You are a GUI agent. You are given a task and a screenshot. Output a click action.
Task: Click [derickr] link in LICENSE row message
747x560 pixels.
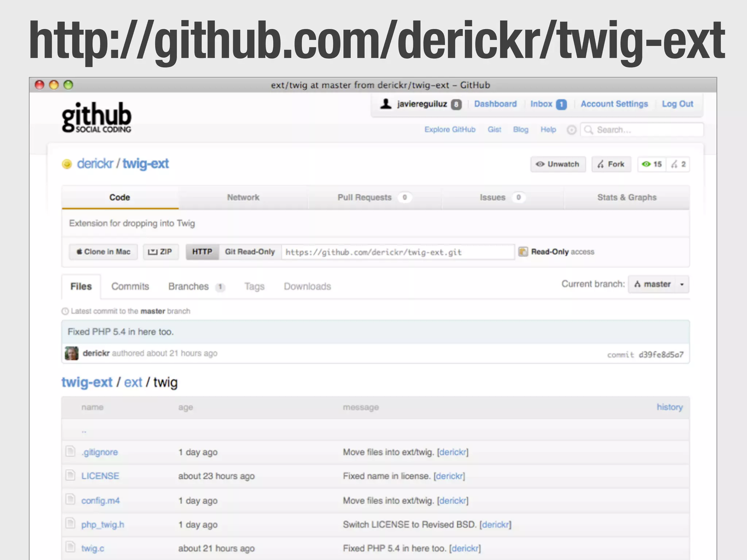(x=449, y=476)
